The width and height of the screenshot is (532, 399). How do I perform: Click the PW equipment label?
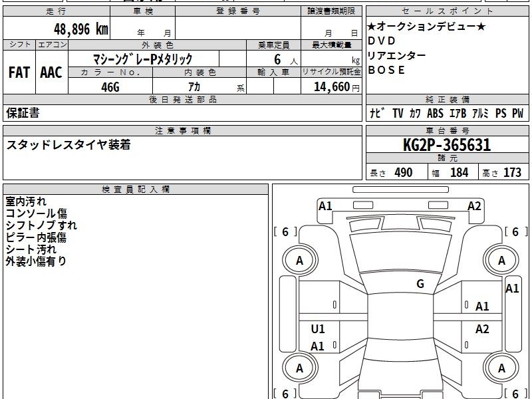tap(518, 113)
